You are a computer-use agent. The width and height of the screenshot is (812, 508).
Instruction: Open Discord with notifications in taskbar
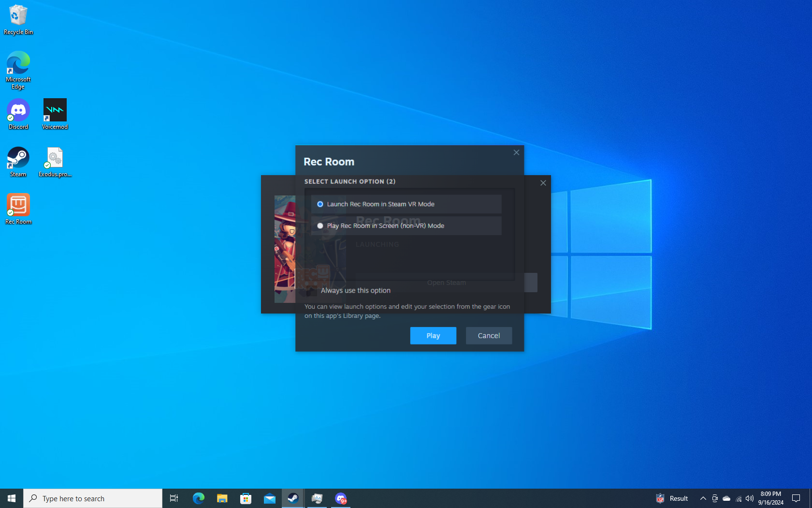pyautogui.click(x=341, y=498)
